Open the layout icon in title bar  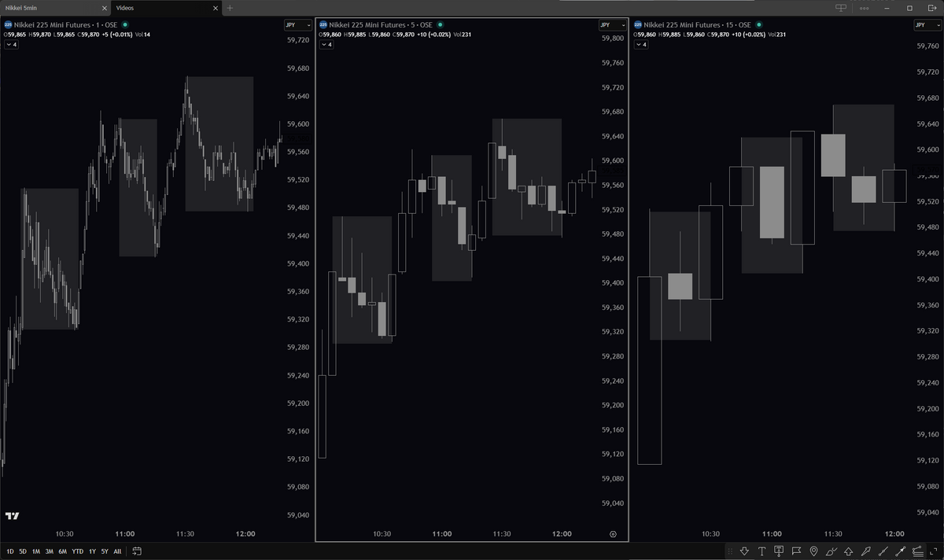coord(841,8)
